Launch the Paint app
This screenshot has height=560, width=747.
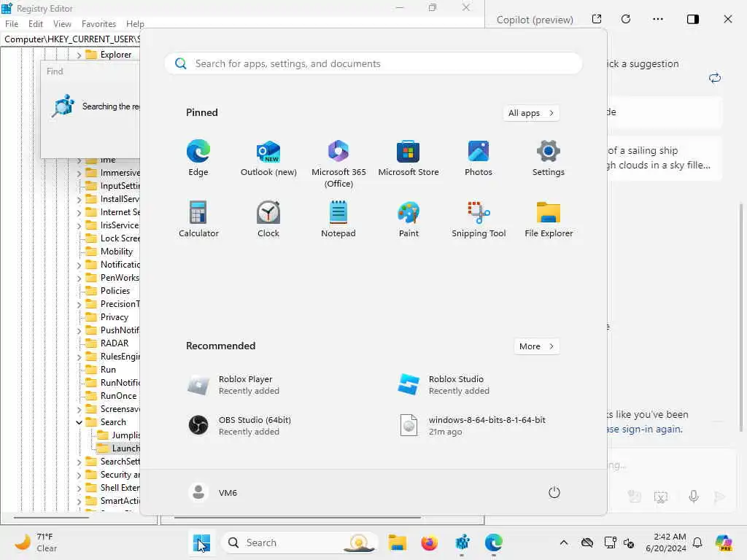point(409,219)
